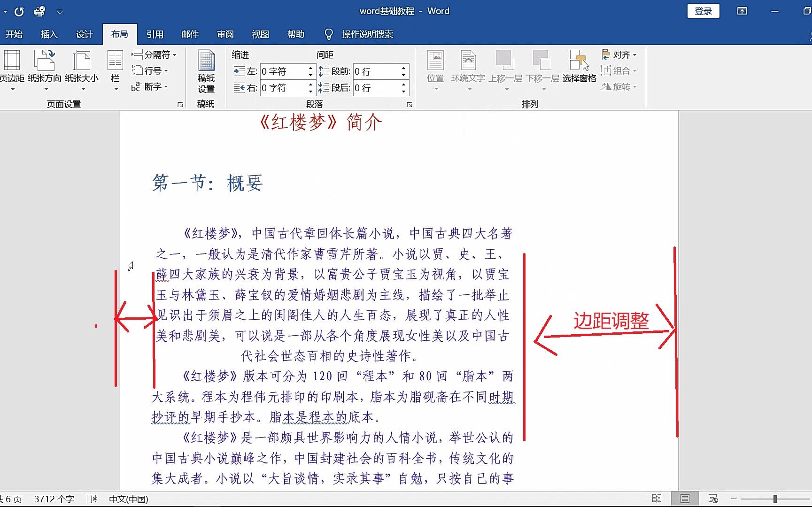Increase the left indent 左 value

(x=310, y=68)
